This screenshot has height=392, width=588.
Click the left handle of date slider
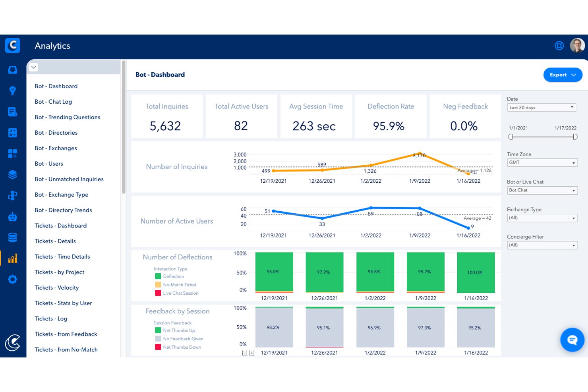tap(511, 137)
